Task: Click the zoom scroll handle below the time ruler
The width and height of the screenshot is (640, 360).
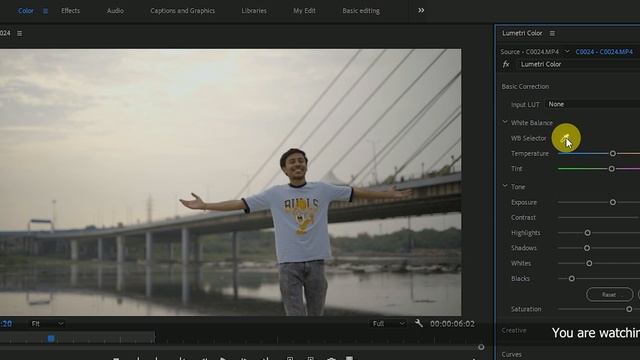Action: click(x=481, y=347)
